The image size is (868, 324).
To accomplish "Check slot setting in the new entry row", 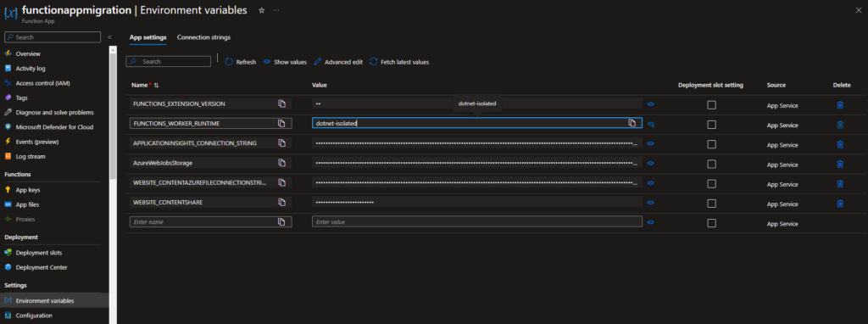I will [x=711, y=223].
